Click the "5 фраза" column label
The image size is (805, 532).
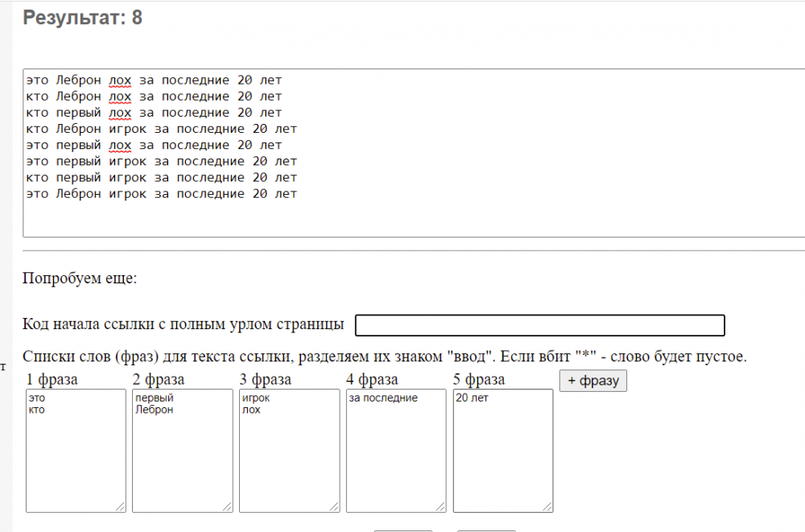480,379
